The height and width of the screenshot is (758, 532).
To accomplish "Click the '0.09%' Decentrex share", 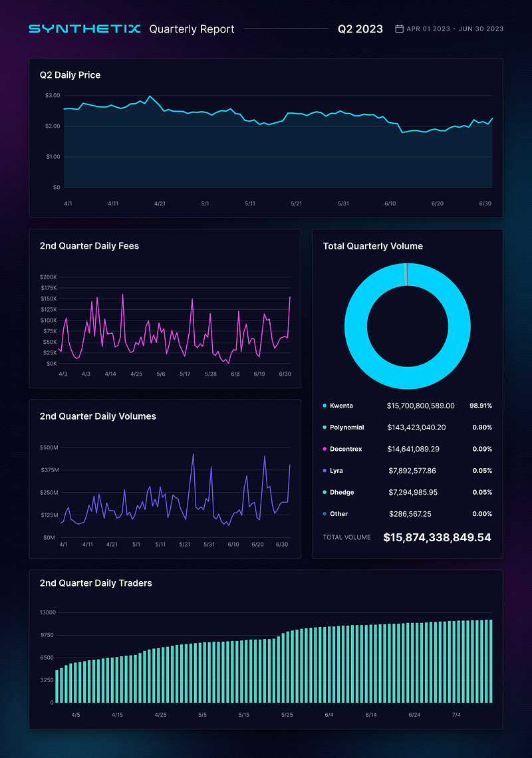I will (x=482, y=449).
